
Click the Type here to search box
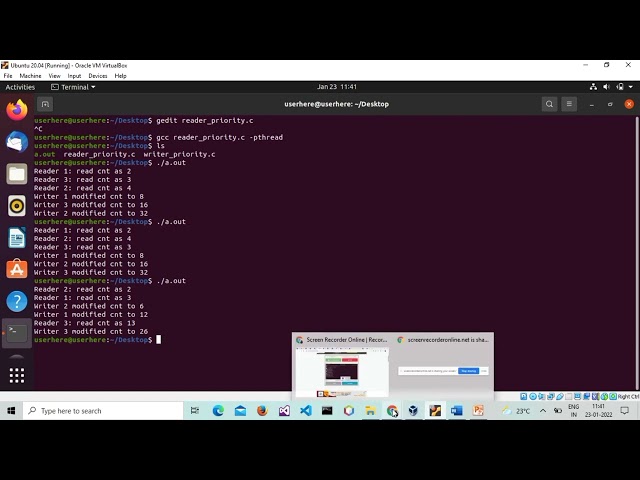[103, 411]
